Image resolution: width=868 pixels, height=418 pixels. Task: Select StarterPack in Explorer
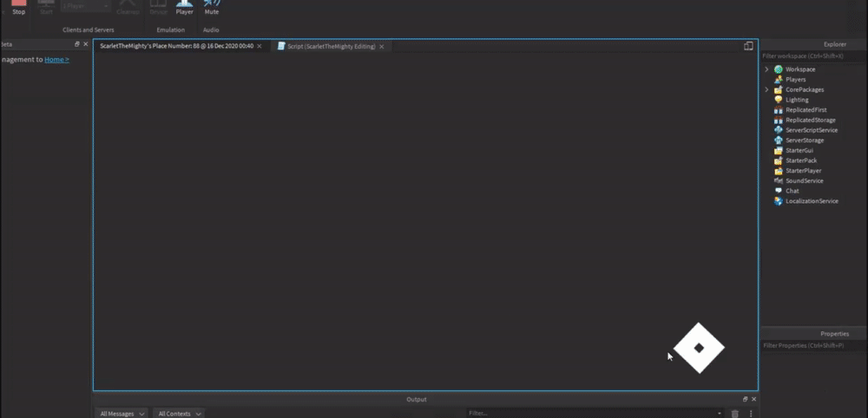801,160
